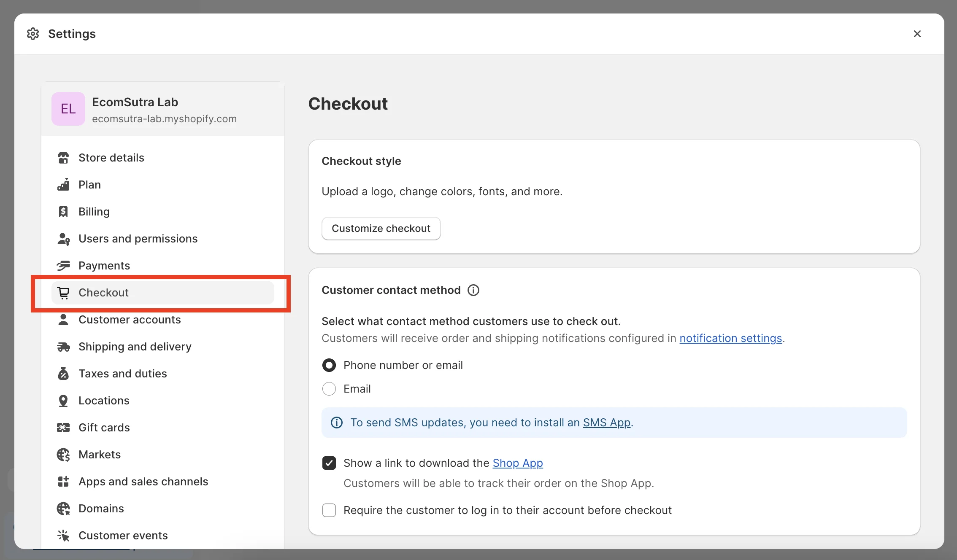Click the Billing receipt icon

coord(63,212)
